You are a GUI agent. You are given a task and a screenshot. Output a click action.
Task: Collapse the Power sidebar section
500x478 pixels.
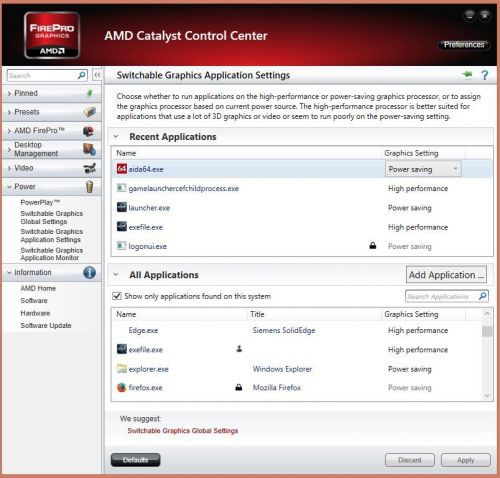tap(9, 187)
